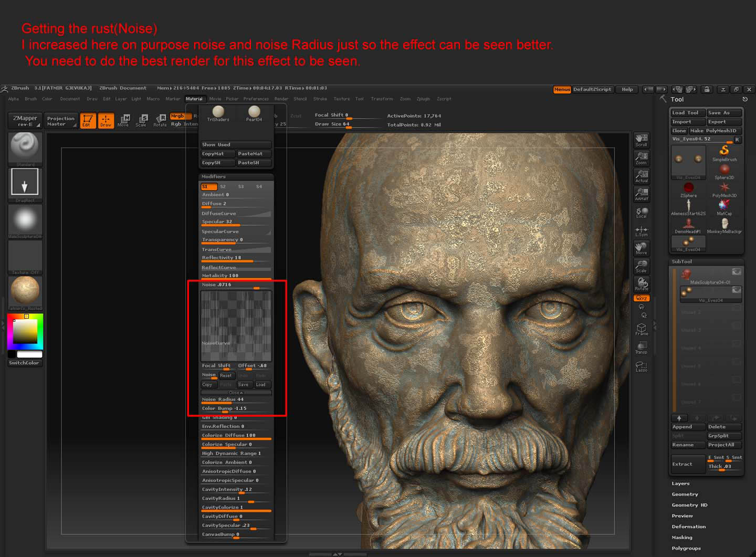Click the Zoom canvas icon

point(642,158)
